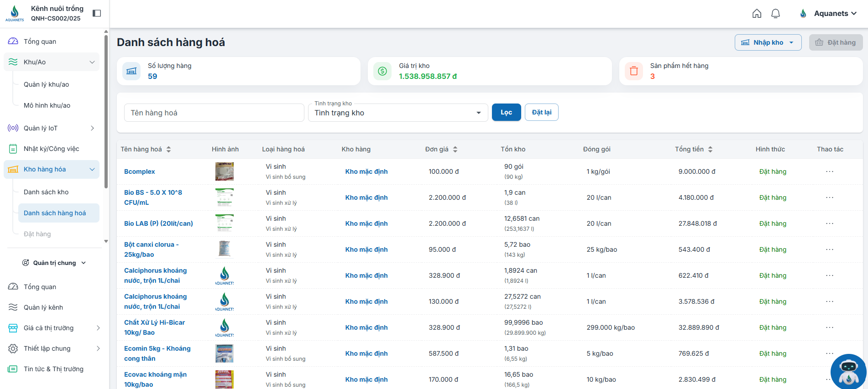Click Bcomplex product thumbnail image
The image size is (868, 389).
point(224,171)
